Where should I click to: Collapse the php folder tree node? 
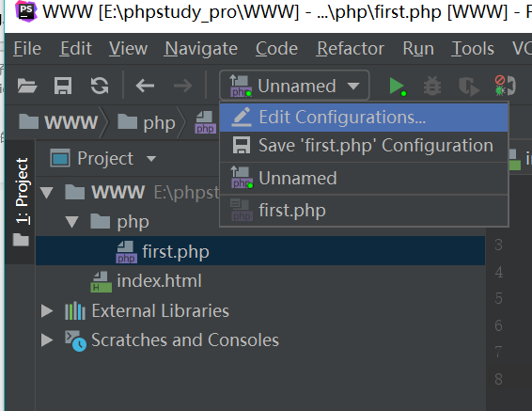tap(72, 222)
